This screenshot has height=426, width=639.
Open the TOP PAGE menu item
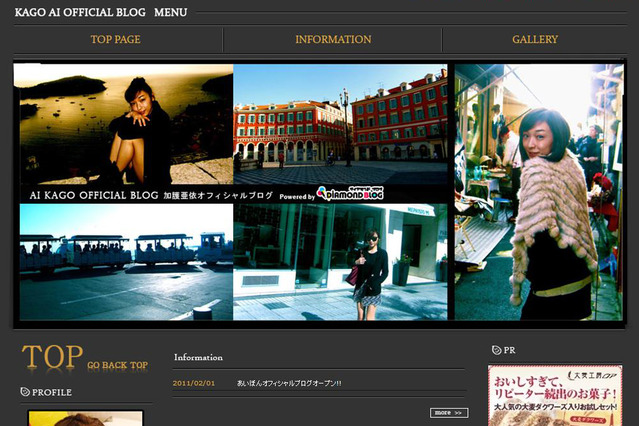coord(115,40)
